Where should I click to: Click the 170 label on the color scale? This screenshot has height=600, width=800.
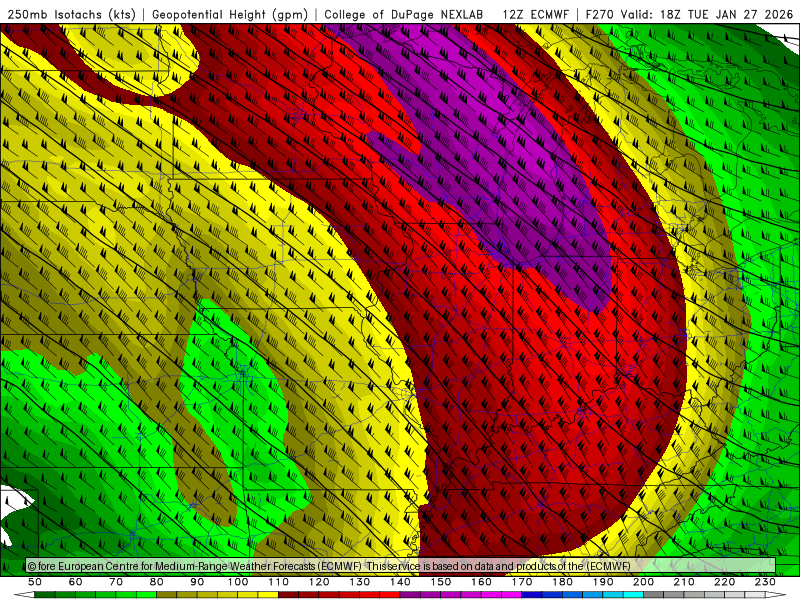pos(522,582)
